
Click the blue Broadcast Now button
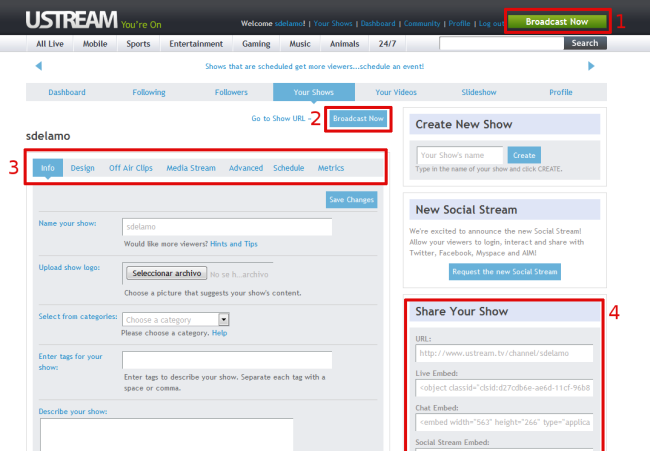pyautogui.click(x=359, y=119)
